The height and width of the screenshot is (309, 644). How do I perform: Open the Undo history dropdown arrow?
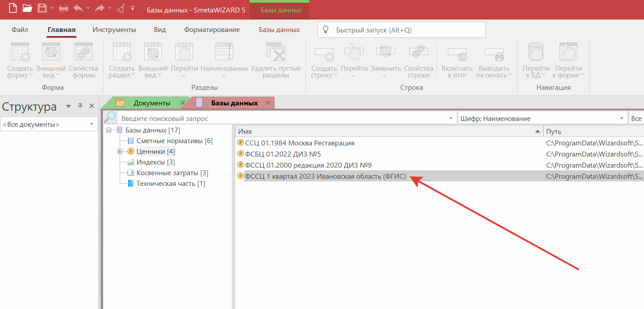pyautogui.click(x=88, y=8)
